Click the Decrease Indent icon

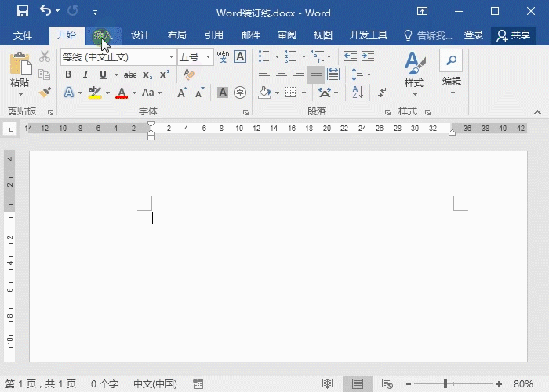coord(350,56)
